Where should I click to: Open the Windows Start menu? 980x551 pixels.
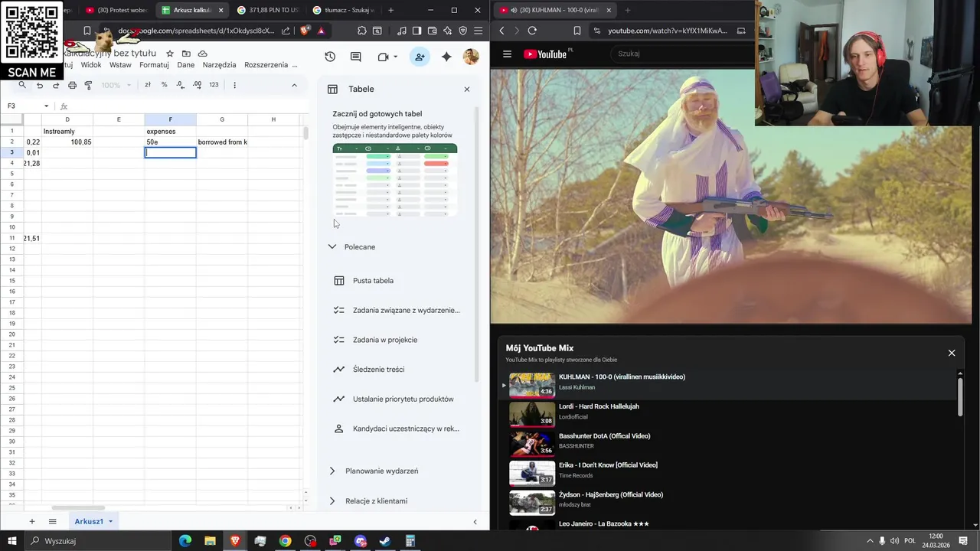(13, 541)
